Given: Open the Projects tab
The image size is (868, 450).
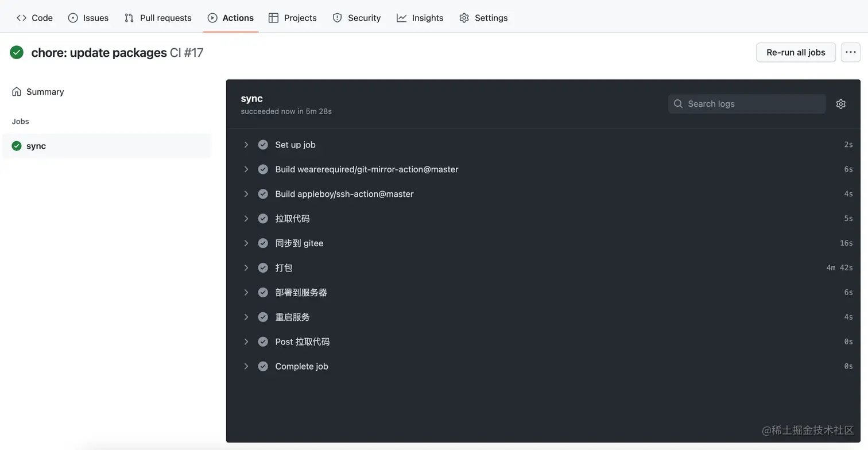Looking at the screenshot, I should pos(293,18).
